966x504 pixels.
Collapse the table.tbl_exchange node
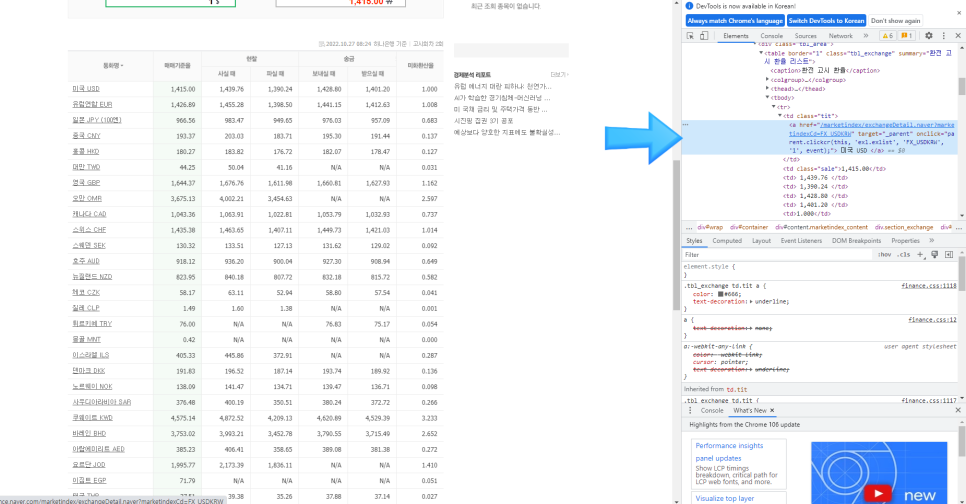point(761,53)
